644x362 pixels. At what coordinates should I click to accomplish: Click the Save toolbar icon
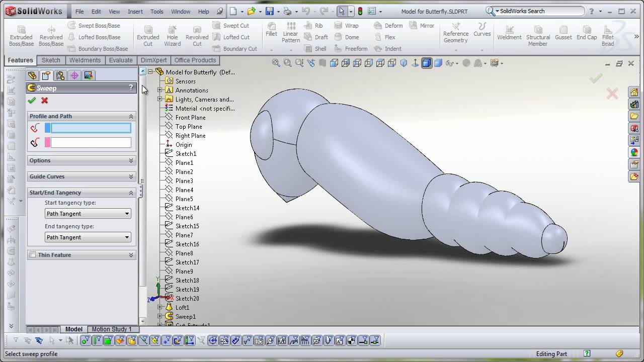270,11
